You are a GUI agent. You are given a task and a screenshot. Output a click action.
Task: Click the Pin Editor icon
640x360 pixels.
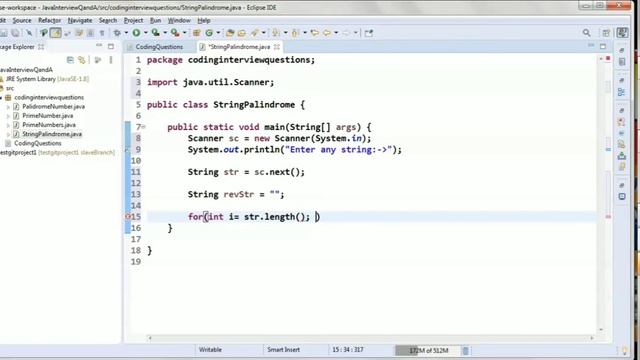(369, 33)
